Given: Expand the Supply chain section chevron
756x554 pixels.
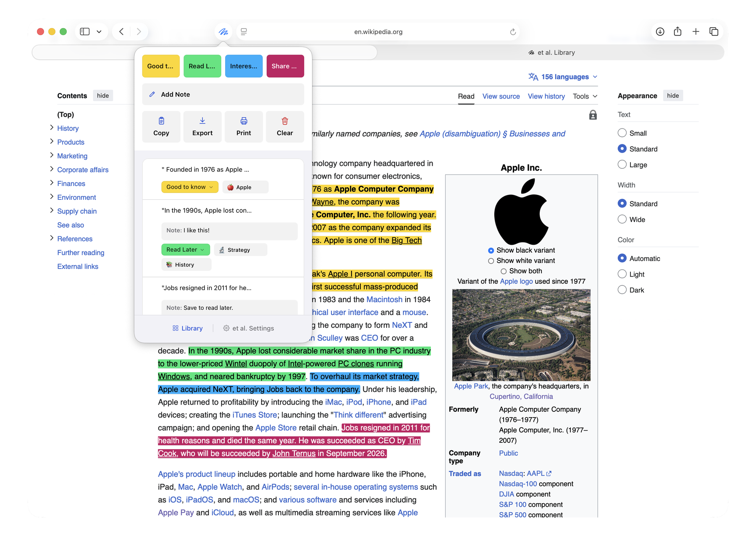Looking at the screenshot, I should (52, 211).
